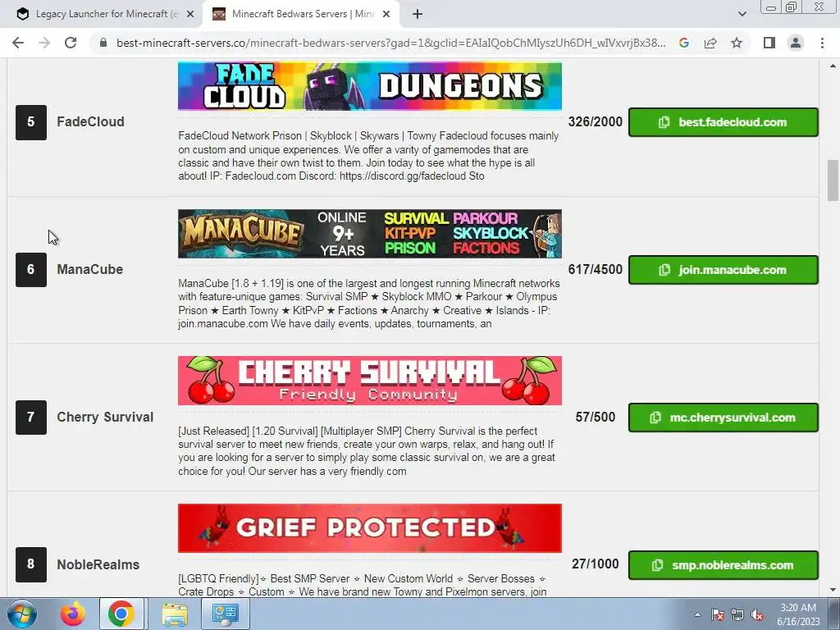
Task: Bookmark this page with the star icon
Action: [737, 43]
